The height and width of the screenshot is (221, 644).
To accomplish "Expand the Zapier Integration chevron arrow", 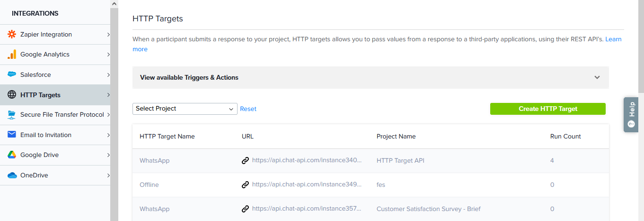I will click(x=108, y=35).
